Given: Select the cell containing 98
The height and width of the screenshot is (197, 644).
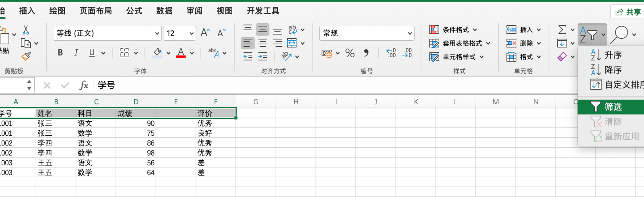Looking at the screenshot, I should point(136,153).
